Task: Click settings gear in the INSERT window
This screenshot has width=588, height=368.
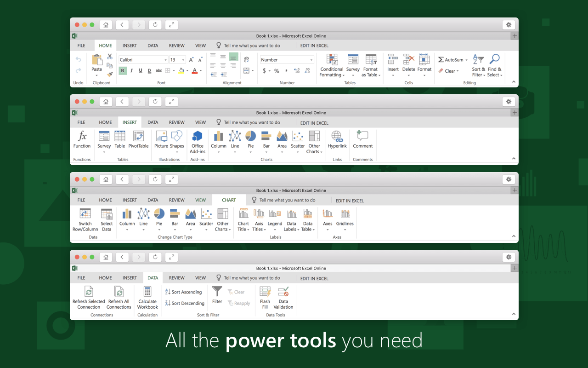Action: coord(509,102)
